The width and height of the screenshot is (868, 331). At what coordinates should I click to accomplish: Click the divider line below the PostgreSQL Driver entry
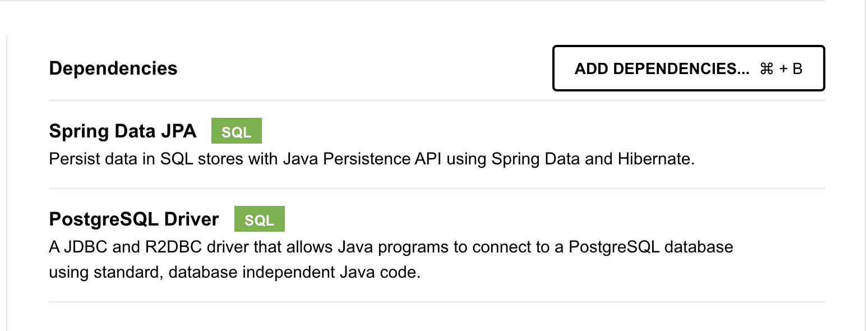437,302
